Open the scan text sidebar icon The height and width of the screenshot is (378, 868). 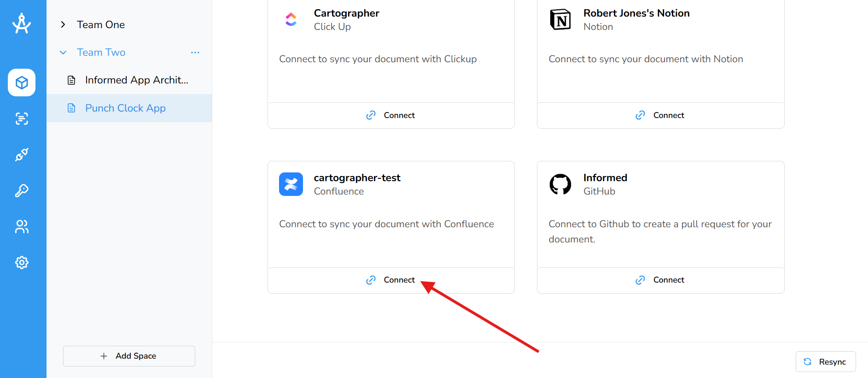point(22,118)
